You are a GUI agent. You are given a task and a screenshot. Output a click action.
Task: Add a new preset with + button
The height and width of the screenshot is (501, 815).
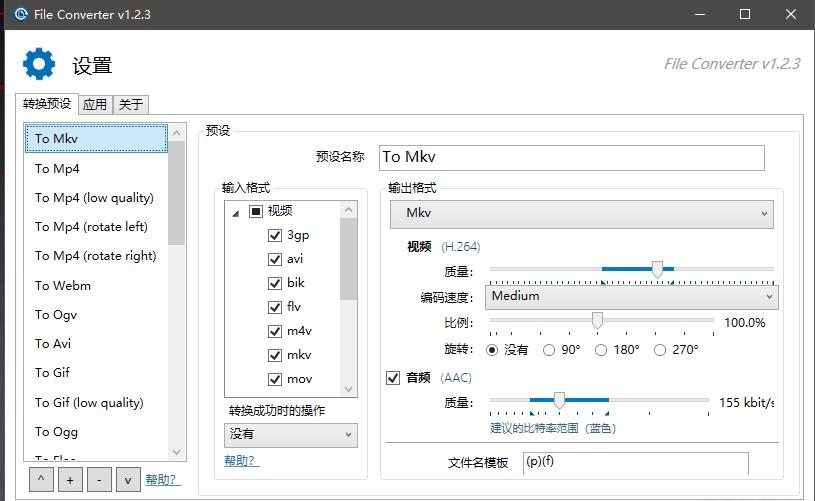70,480
